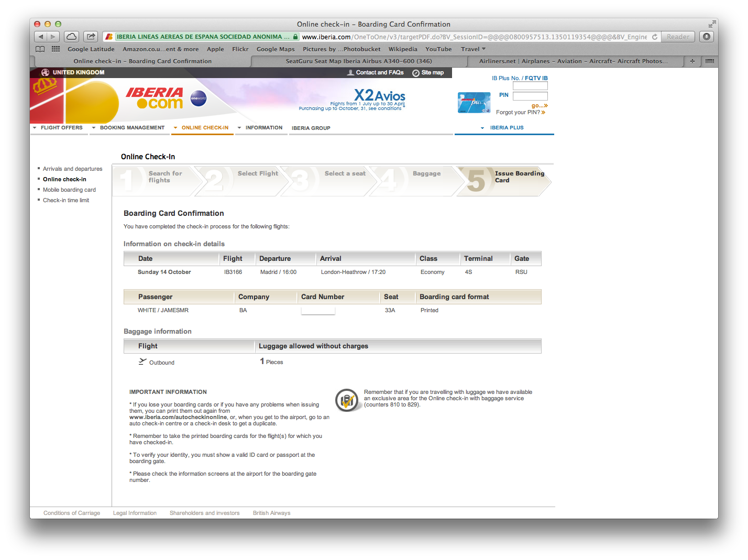Open the Conditions of Carriage footer link
This screenshot has height=560, width=748.
pyautogui.click(x=72, y=513)
